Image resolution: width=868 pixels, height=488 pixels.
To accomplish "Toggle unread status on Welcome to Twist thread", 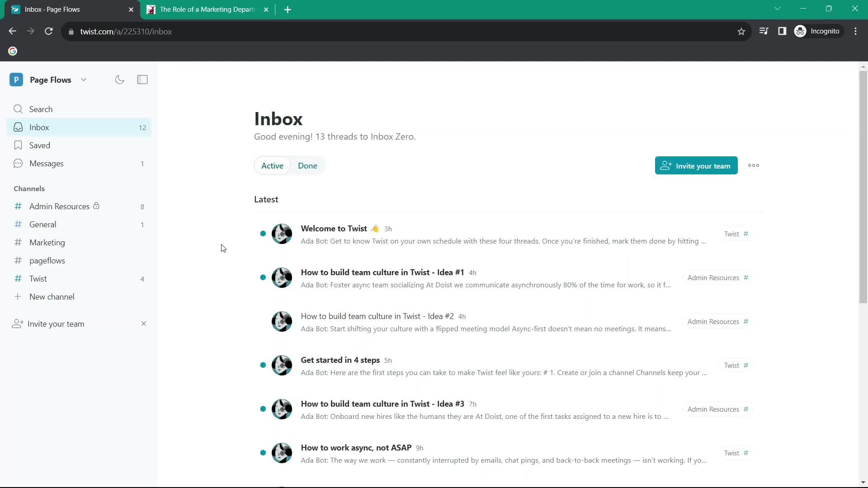I will [263, 234].
